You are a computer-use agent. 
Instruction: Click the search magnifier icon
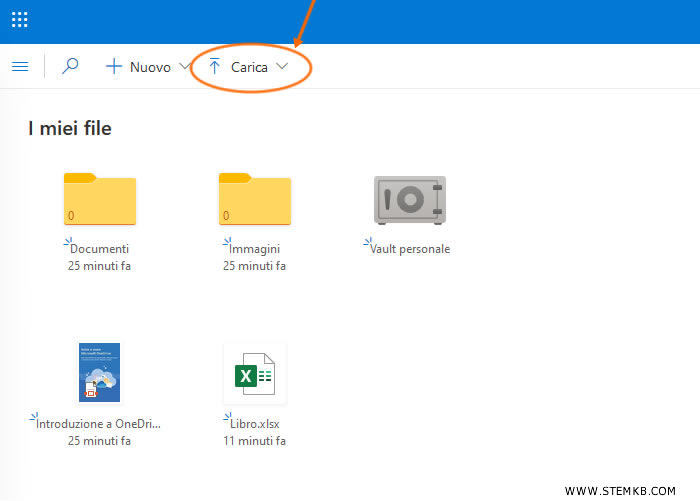click(x=70, y=66)
